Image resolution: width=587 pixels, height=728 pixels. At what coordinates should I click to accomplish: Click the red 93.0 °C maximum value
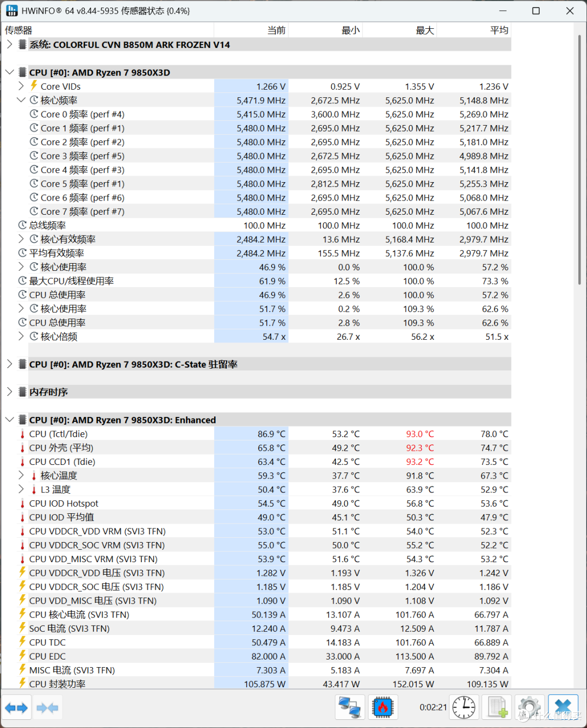point(420,434)
